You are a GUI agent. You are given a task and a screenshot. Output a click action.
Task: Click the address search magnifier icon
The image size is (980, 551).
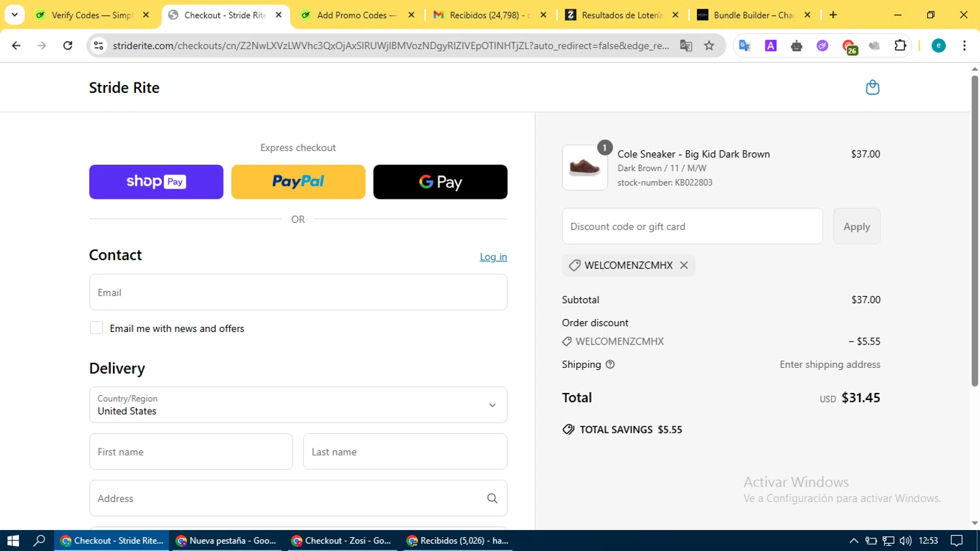492,499
